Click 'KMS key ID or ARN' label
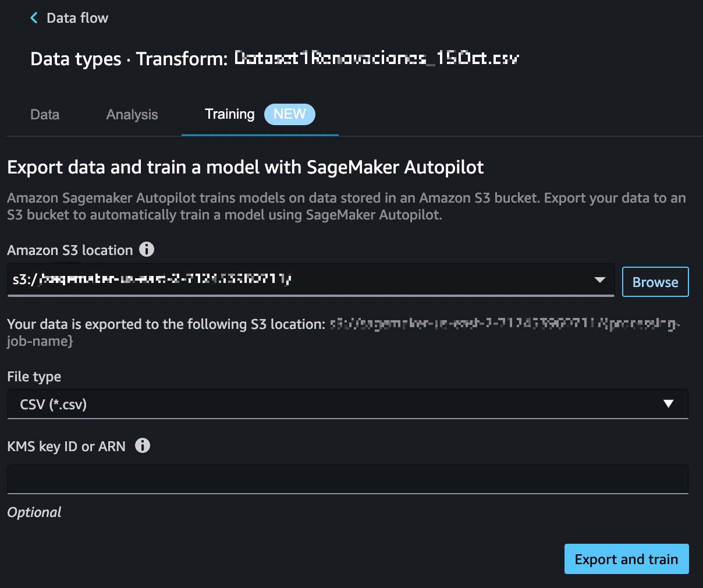703x588 pixels. tap(66, 447)
